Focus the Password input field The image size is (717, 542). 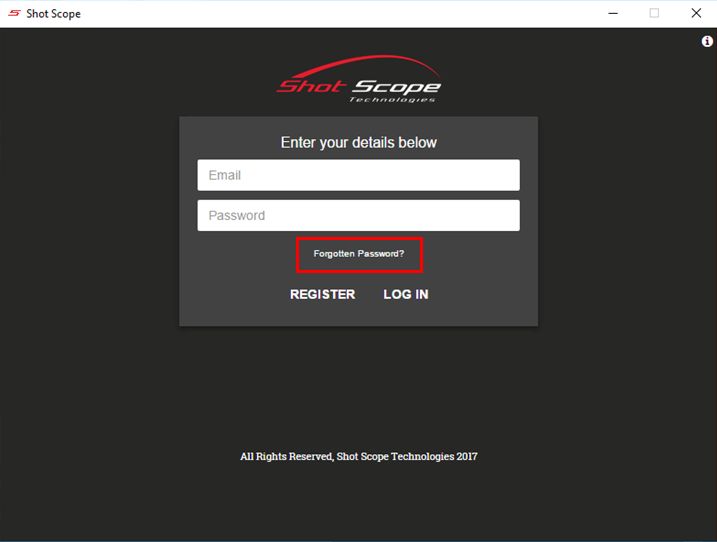(358, 215)
